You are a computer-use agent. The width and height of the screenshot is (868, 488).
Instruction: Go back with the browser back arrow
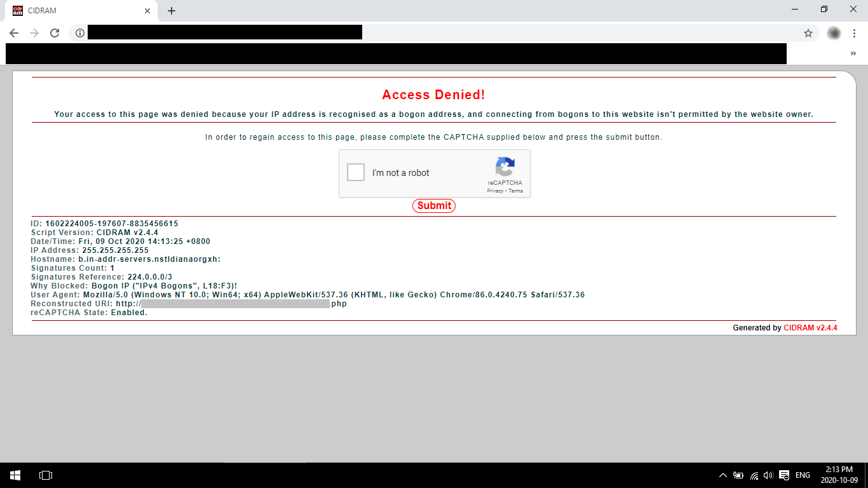14,33
